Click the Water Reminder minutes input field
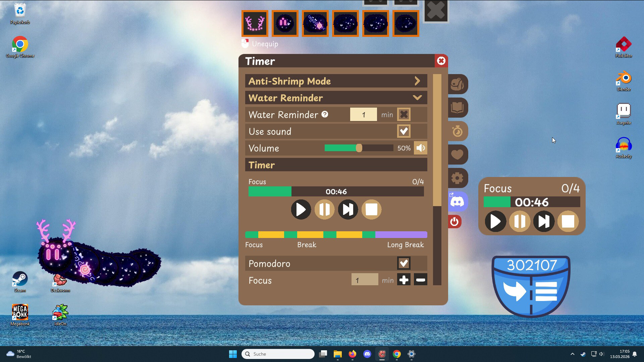This screenshot has height=362, width=644. 363,114
